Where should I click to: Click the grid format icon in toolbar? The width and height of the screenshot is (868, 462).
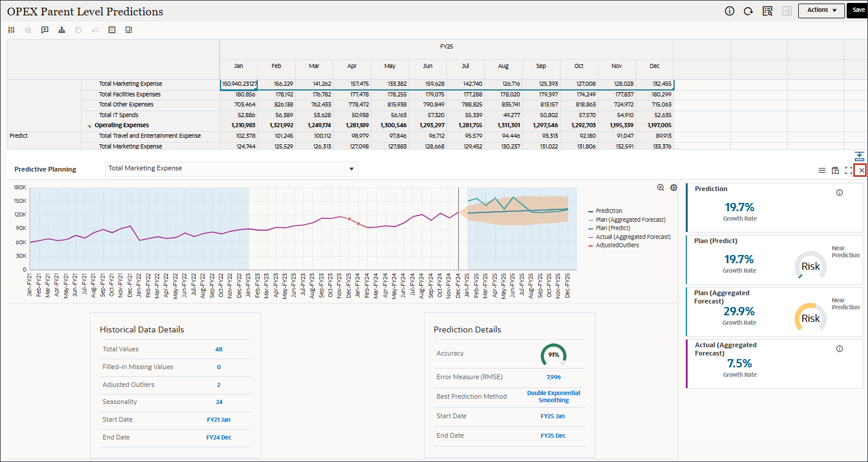[x=112, y=30]
